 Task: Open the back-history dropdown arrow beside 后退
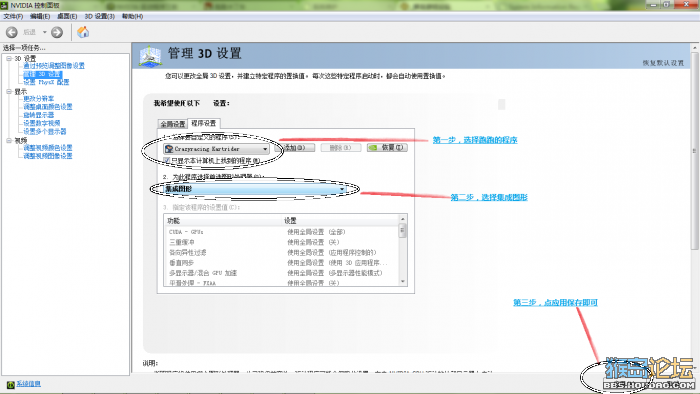[45, 32]
